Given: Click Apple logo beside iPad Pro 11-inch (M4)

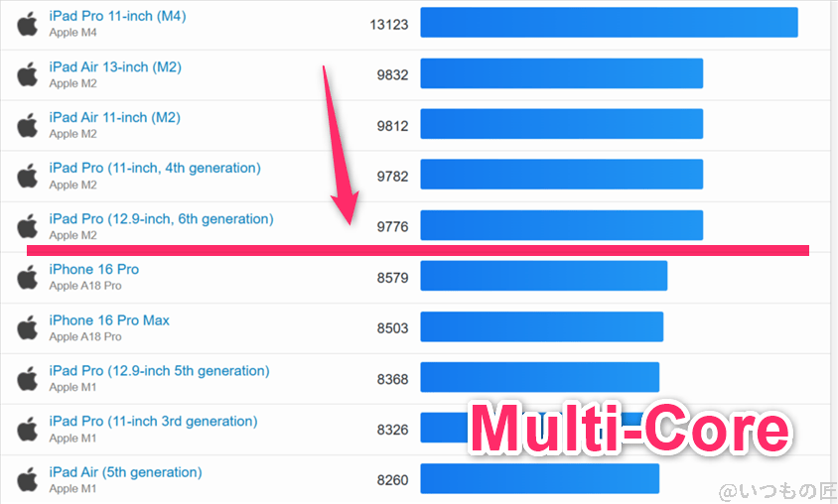Looking at the screenshot, I should click(27, 24).
